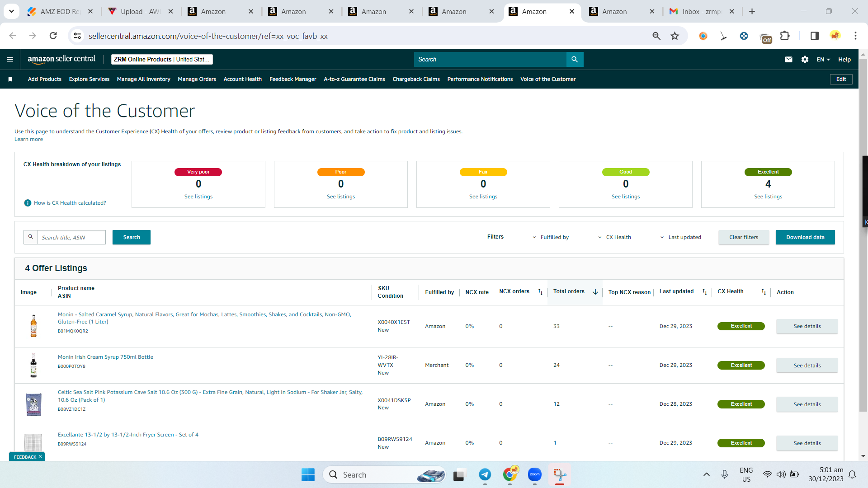Click the top Seller Central search box
Image resolution: width=868 pixels, height=488 pixels.
pyautogui.click(x=490, y=59)
